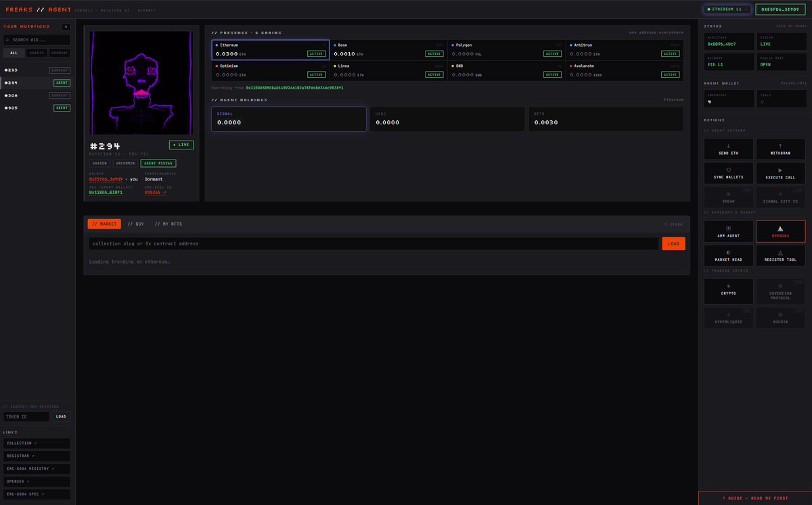
Task: Switch to the My NFTs tab
Action: (x=168, y=224)
